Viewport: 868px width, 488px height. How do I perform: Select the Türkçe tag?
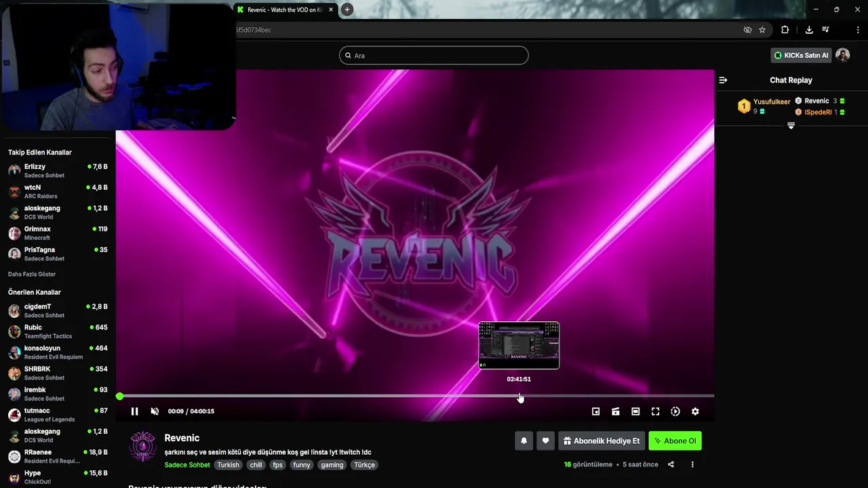pyautogui.click(x=364, y=465)
